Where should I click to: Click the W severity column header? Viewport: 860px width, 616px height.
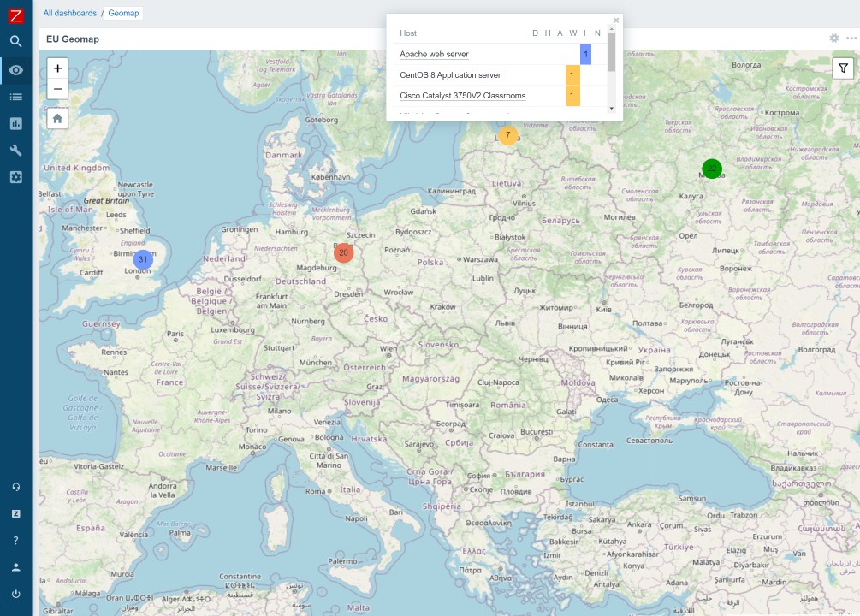coord(573,33)
